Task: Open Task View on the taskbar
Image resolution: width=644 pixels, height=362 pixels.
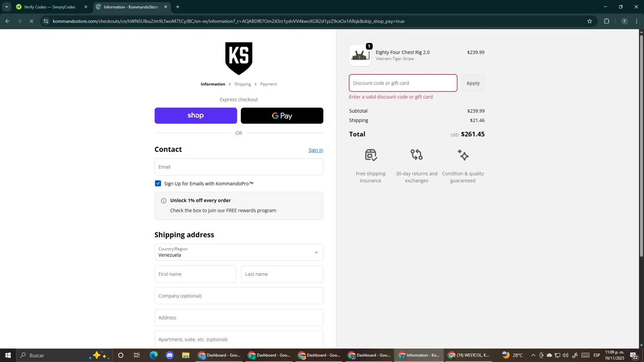Action: click(137, 355)
